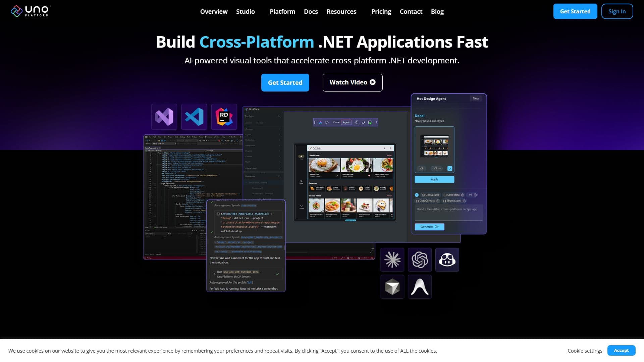Click the Claude starburst icon tile

tap(392, 259)
